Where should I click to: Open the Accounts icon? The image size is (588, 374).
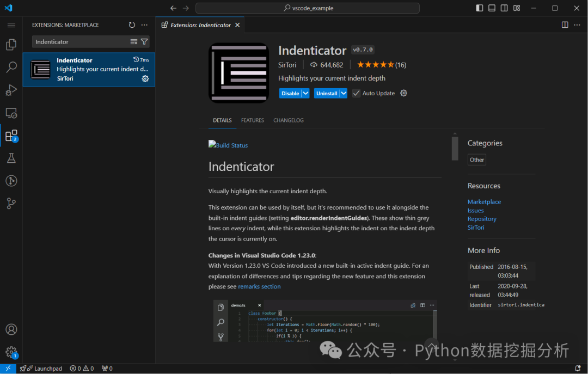tap(11, 329)
